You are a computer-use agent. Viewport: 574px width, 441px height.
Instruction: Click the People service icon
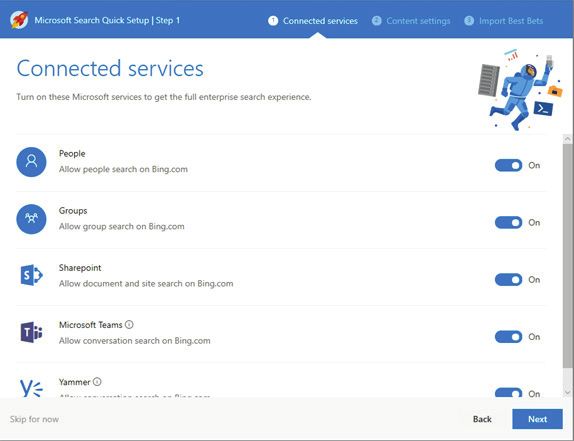click(x=31, y=162)
